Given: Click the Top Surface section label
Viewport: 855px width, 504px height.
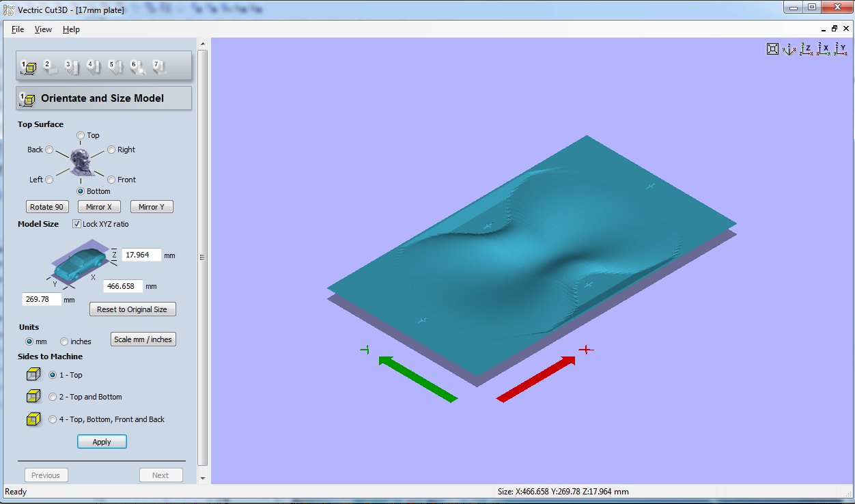Looking at the screenshot, I should coord(40,124).
